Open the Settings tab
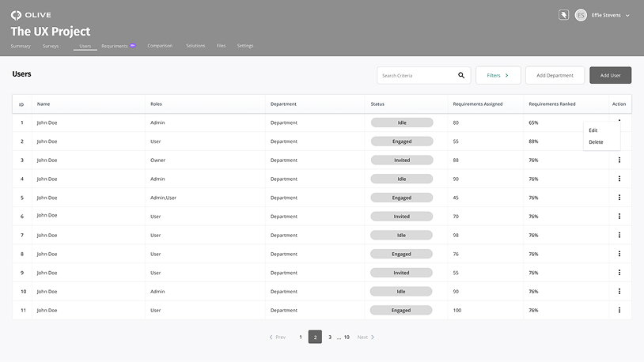The image size is (644, 362). 245,46
